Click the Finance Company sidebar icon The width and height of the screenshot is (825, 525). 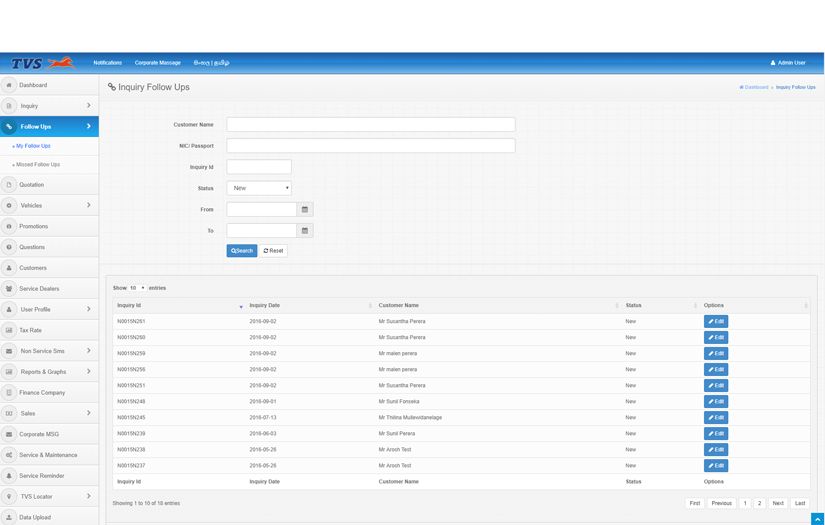(9, 392)
